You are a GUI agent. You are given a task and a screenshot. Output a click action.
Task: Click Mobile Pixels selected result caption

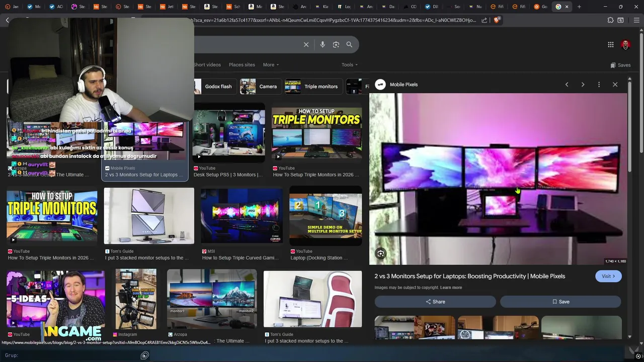(144, 174)
